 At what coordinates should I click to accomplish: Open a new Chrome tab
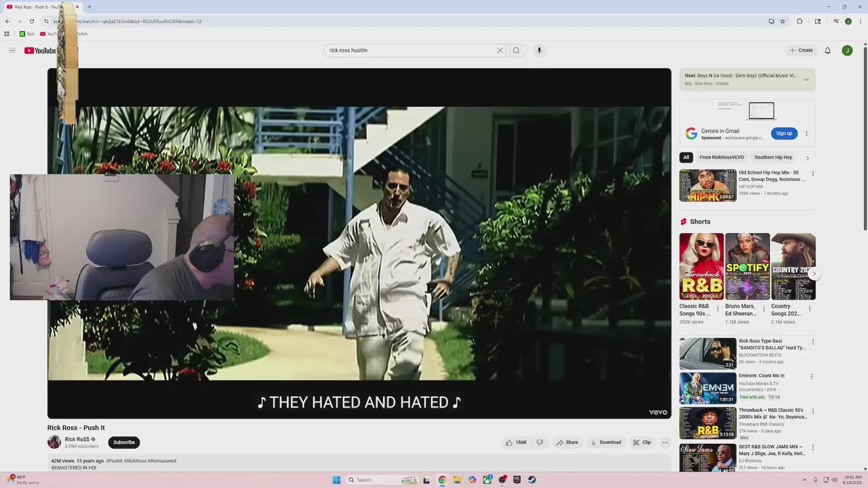(89, 7)
